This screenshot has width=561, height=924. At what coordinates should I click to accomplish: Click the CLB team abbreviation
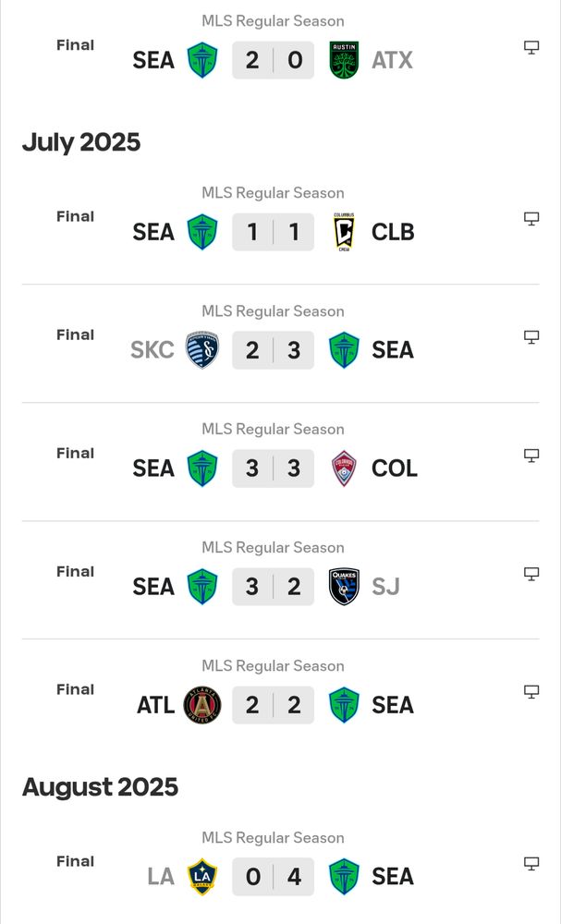(393, 232)
